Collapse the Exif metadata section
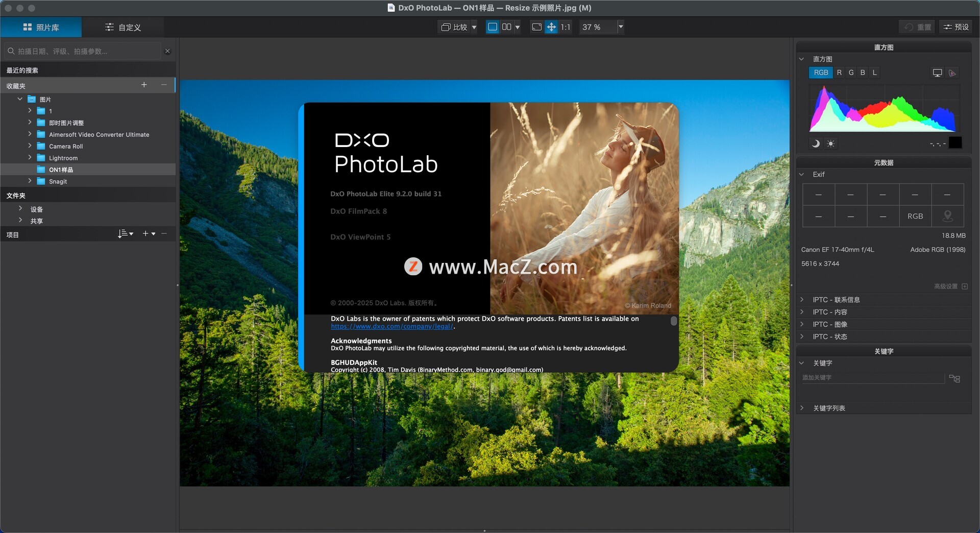Viewport: 980px width, 533px height. pos(802,175)
